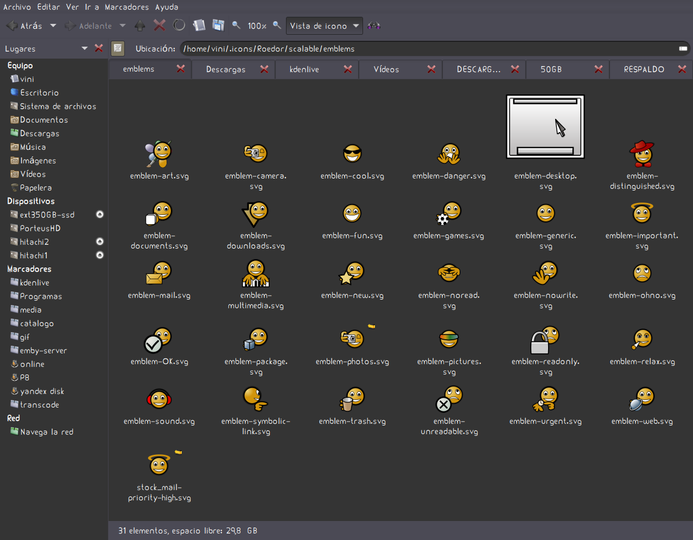Toggle the text-based location bar button
Screen dimensions: 693x540
(x=118, y=48)
